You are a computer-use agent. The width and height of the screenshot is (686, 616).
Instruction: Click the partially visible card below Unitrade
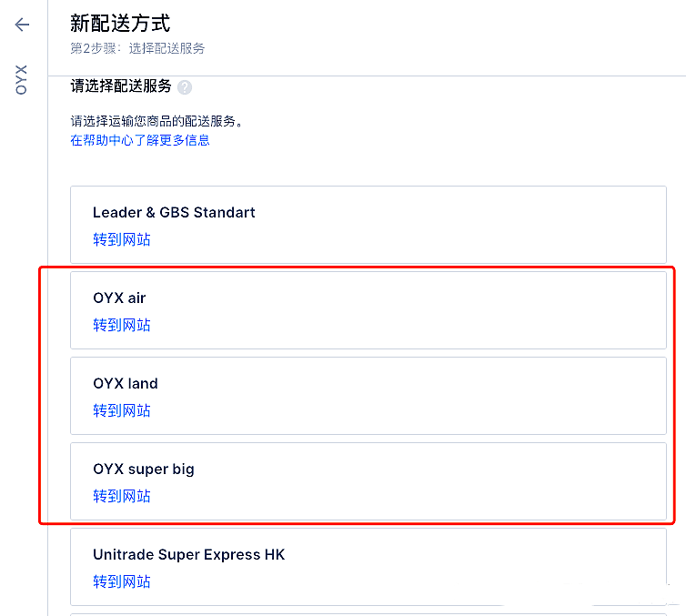(x=368, y=613)
